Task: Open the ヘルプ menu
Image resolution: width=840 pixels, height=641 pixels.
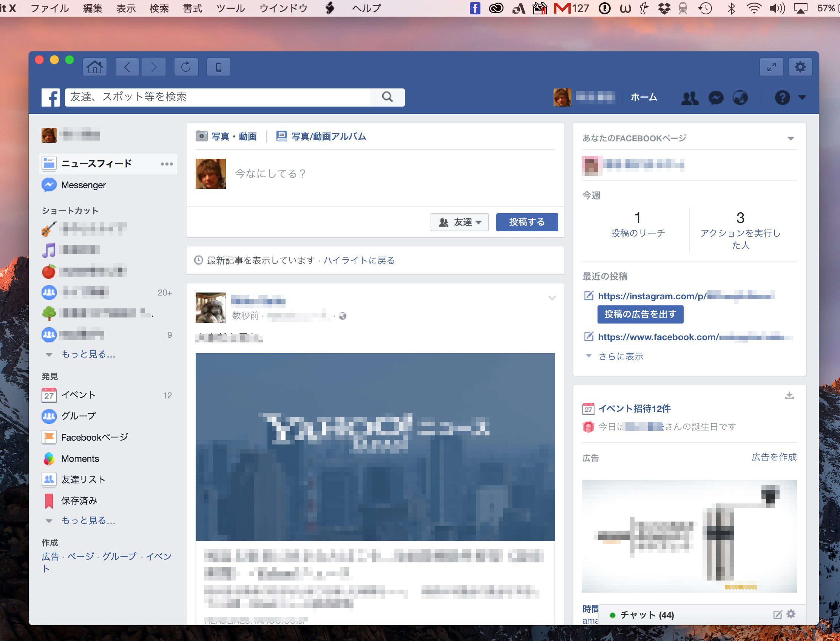Action: tap(366, 8)
